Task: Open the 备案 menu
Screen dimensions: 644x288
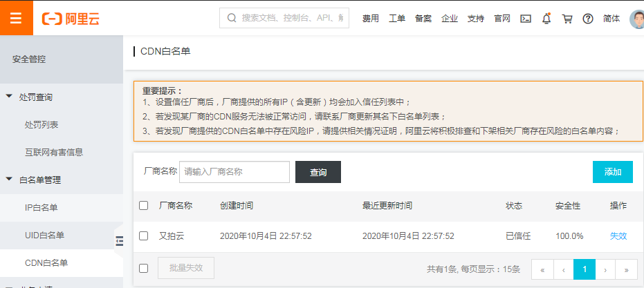Action: (x=423, y=19)
